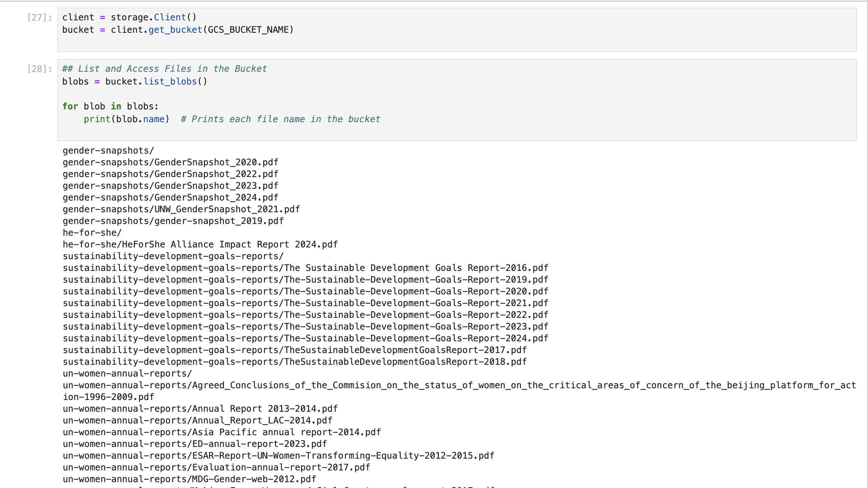Click the cell [28] execution prompt
The width and height of the screenshot is (868, 488).
pos(39,69)
